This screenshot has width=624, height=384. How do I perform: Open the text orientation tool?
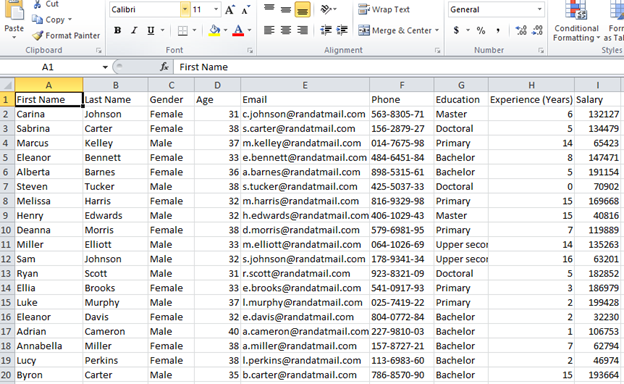click(x=328, y=9)
